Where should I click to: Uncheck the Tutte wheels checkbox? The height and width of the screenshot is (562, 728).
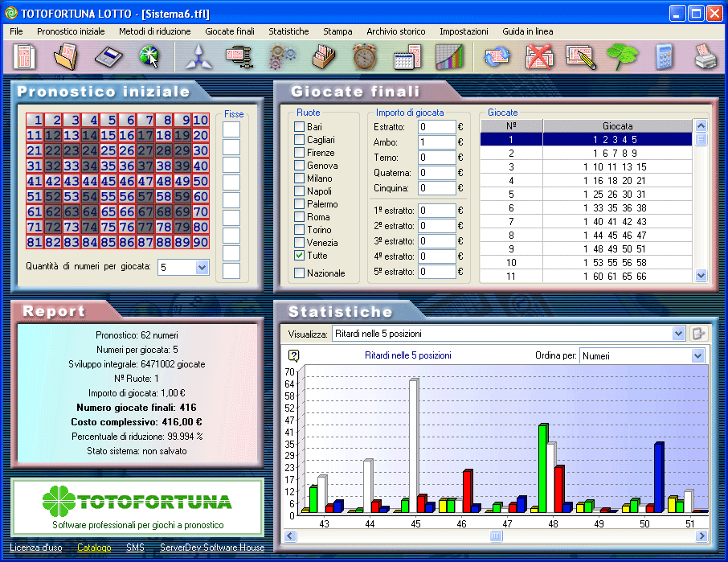coord(300,255)
